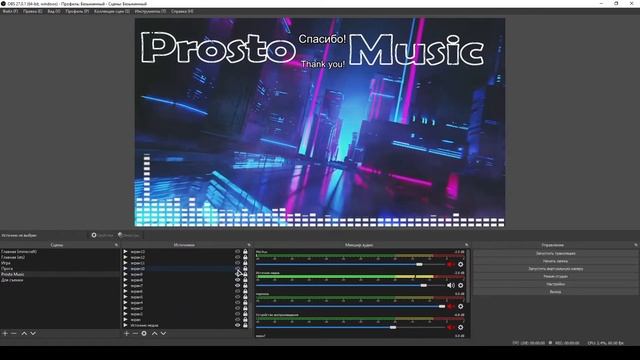Remove selected source with minus icon

[x=135, y=333]
